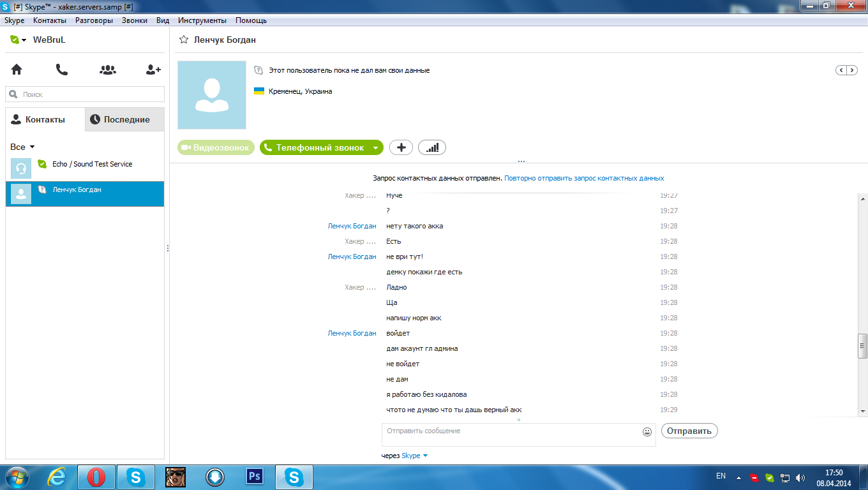Toggle favorite star for Ленчук Богдан
This screenshot has width=868, height=490.
point(184,40)
